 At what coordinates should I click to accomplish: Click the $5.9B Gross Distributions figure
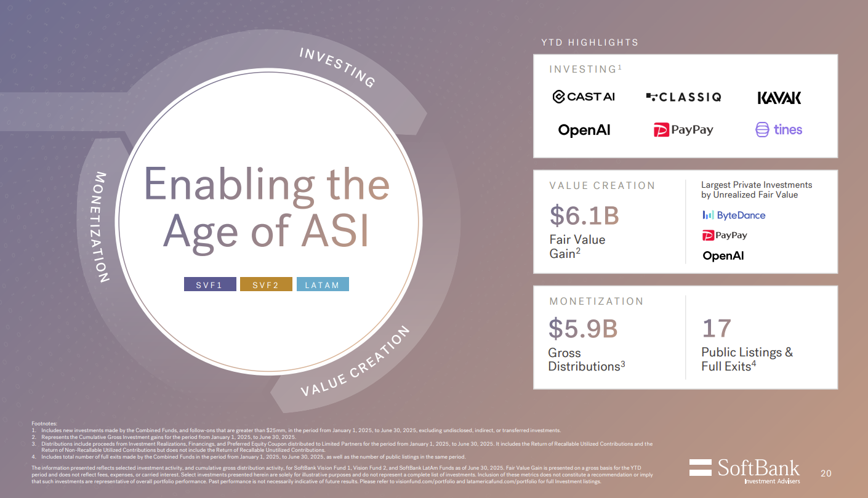pos(582,329)
